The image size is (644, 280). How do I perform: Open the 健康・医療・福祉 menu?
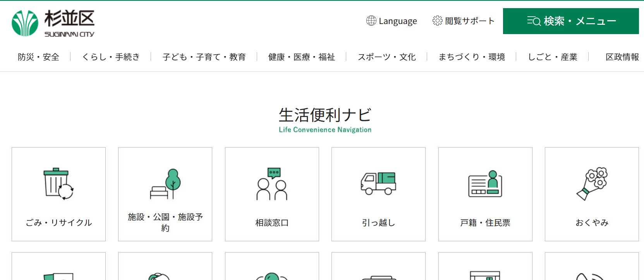pyautogui.click(x=302, y=57)
